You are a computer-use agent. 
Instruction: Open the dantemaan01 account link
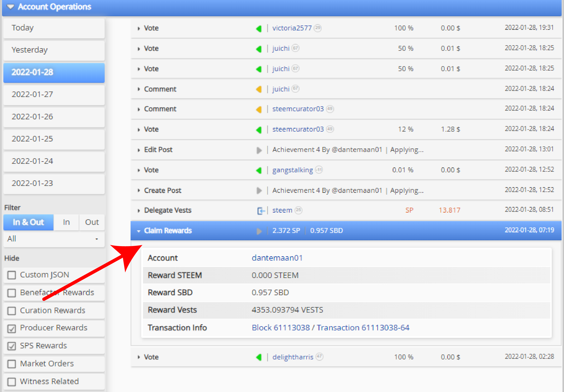277,258
